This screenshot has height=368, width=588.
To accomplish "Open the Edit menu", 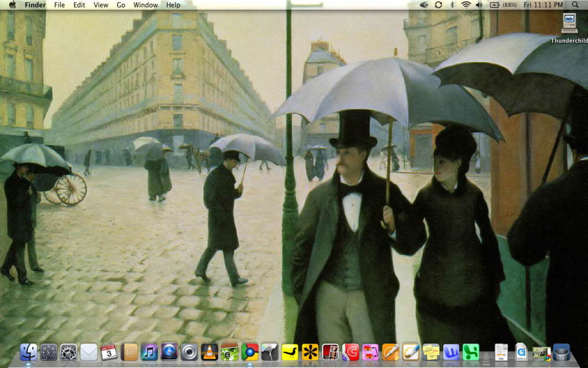I will (x=79, y=5).
